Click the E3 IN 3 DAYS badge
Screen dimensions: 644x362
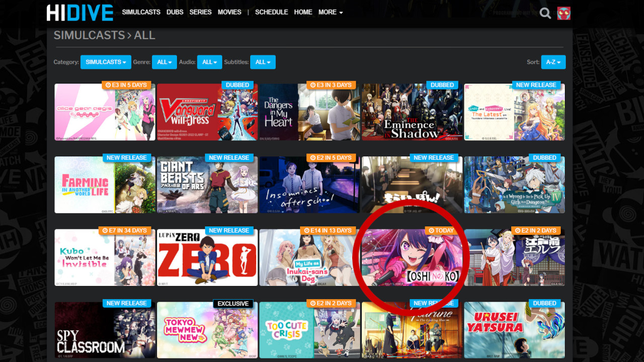[x=331, y=85]
